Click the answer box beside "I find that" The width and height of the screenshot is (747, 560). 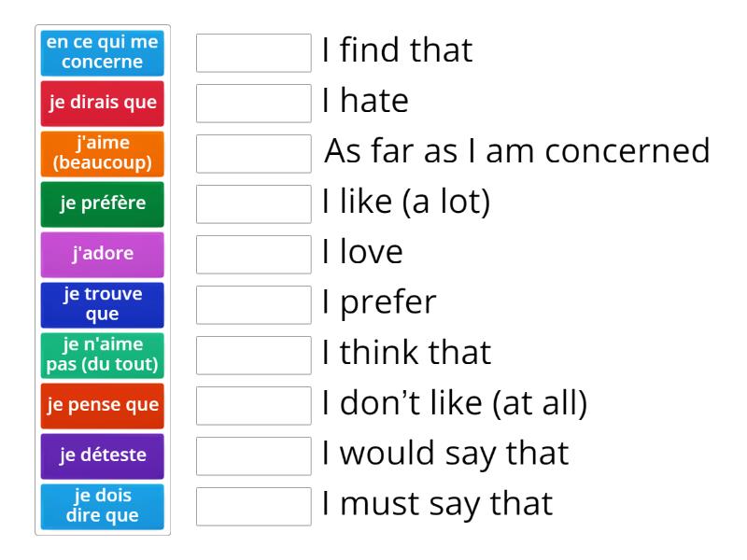[253, 53]
